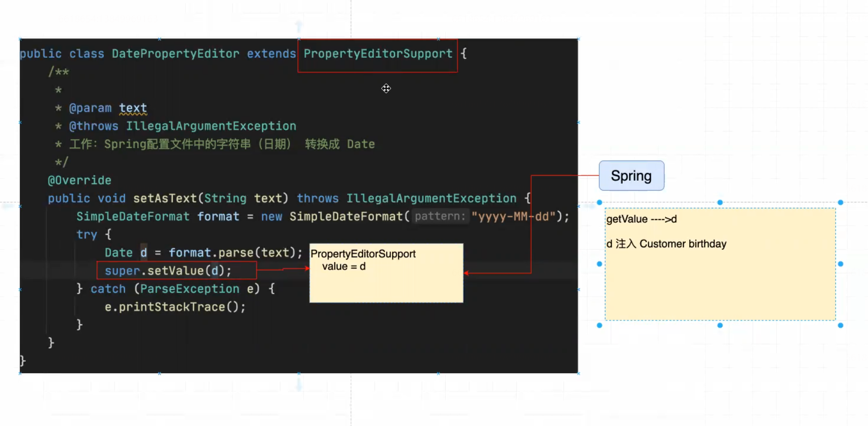Click "setAsText(String text)" method signature
The height and width of the screenshot is (426, 868).
point(211,198)
